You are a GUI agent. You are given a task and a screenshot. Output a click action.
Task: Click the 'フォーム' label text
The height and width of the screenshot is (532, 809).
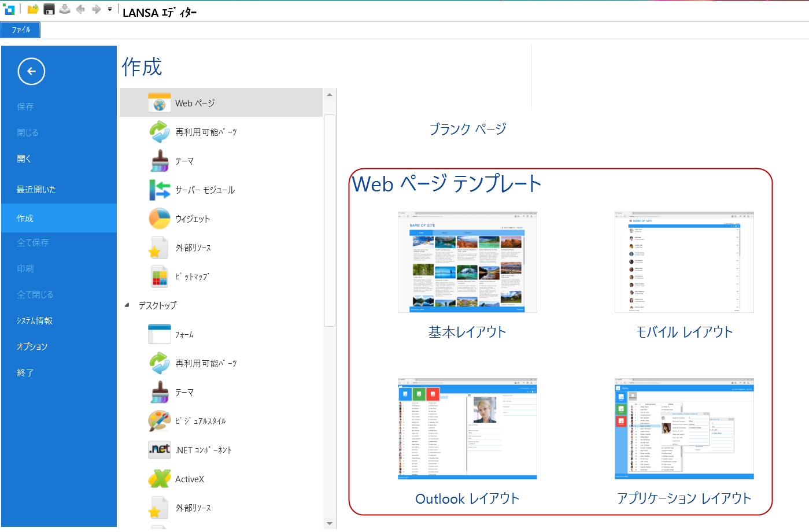(184, 334)
